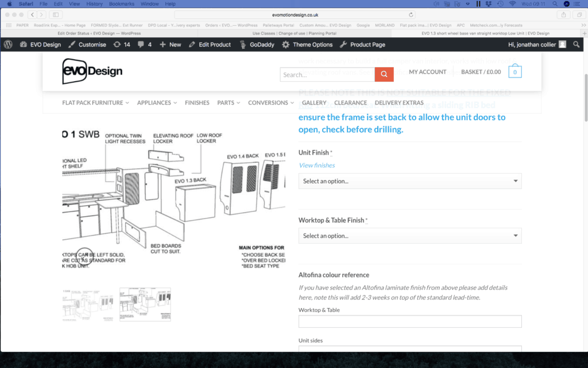Open Palletways Portal bookmark
Viewport: 588px width, 368px height.
click(x=278, y=25)
